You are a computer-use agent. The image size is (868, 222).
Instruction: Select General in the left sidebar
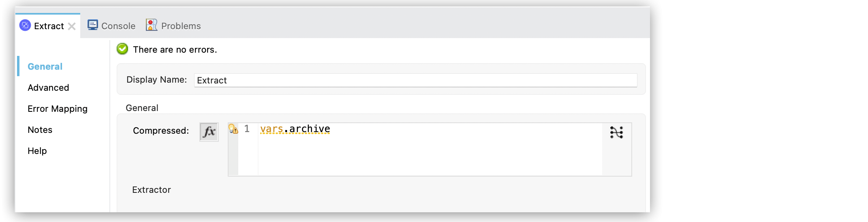[45, 66]
